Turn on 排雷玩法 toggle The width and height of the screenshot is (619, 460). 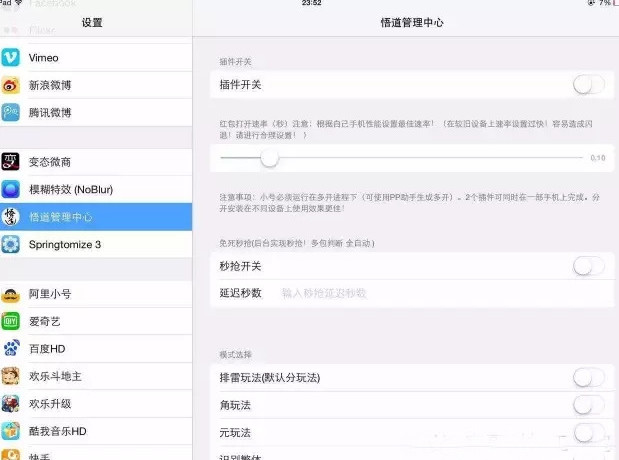tap(589, 378)
